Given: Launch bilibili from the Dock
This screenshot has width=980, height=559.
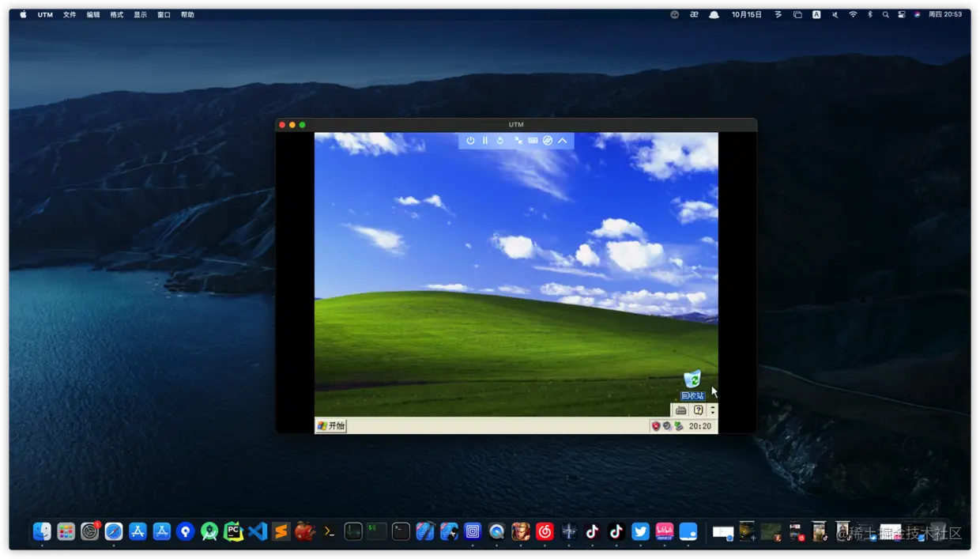Looking at the screenshot, I should [665, 531].
